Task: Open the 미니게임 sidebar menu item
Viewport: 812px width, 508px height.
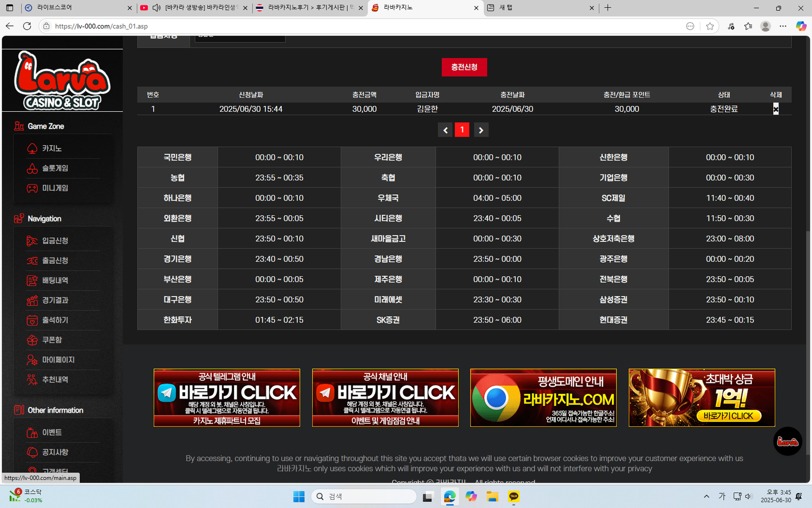Action: click(x=55, y=188)
